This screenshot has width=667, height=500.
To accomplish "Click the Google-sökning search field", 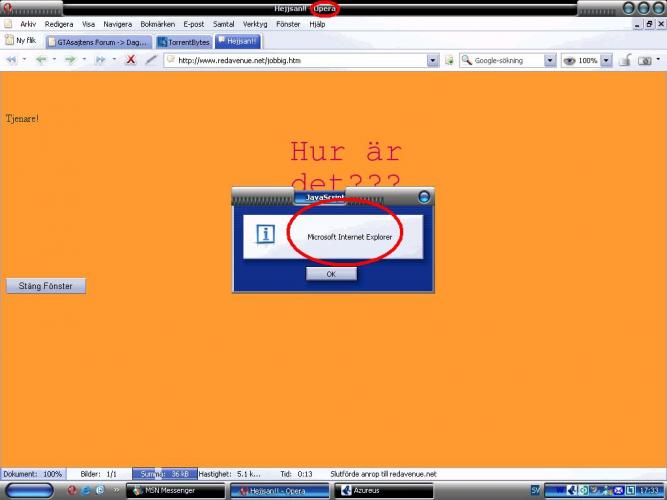I will point(503,61).
